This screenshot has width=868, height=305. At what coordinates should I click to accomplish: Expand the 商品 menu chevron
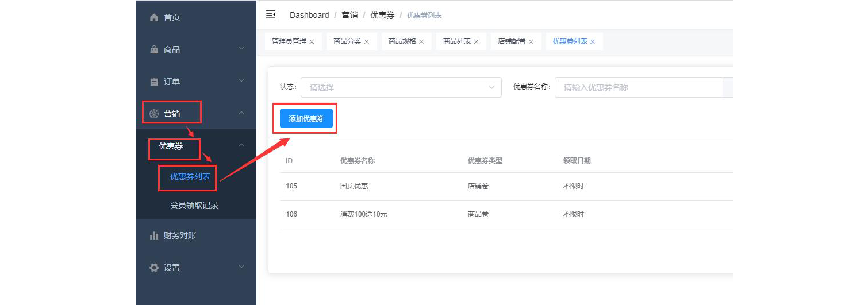tap(241, 49)
